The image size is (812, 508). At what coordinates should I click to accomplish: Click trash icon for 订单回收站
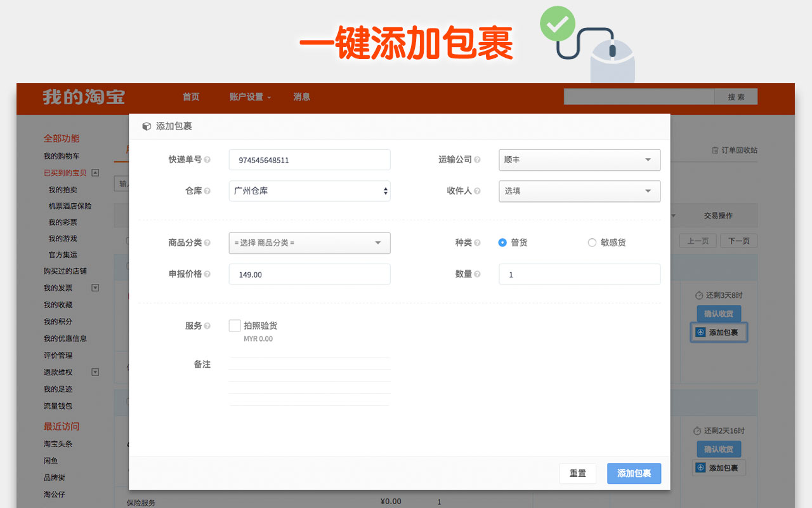715,150
